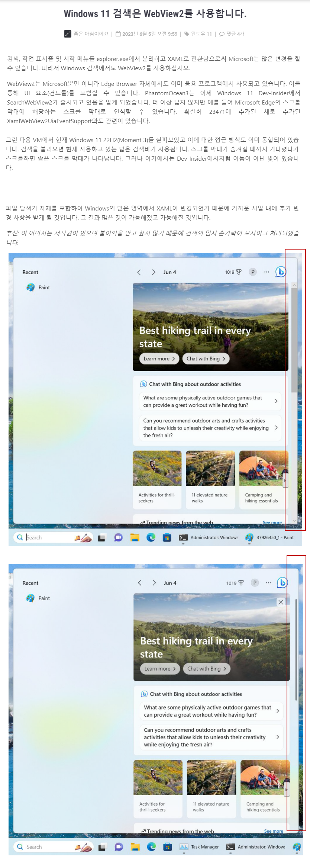Open File Explorer on the lower screenshot taskbar
310x868 pixels.
tap(135, 847)
